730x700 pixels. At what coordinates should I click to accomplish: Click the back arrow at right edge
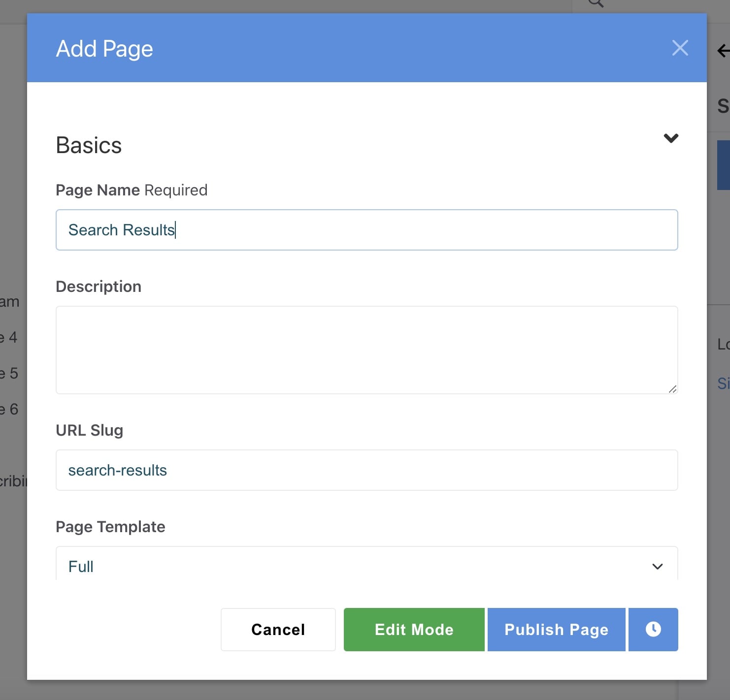coord(723,50)
